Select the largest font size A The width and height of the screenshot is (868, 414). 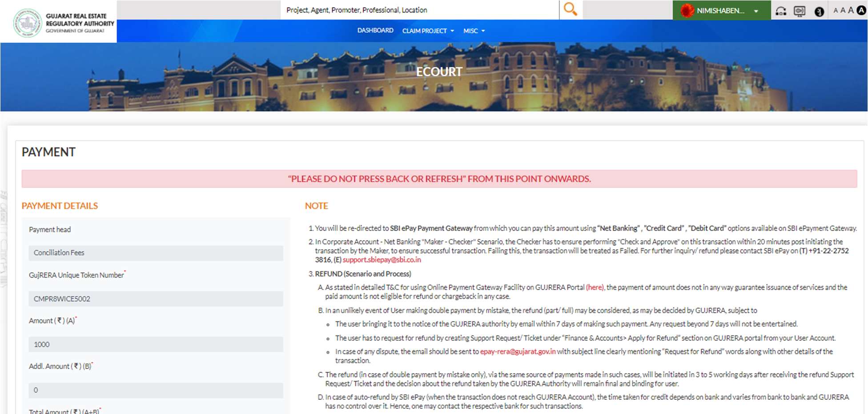click(x=851, y=10)
